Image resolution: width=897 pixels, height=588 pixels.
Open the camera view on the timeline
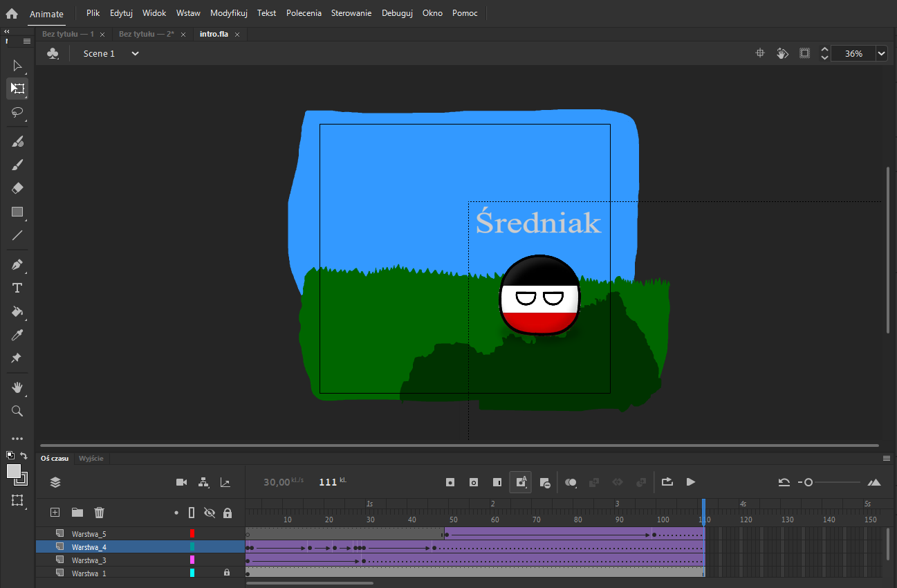point(181,482)
